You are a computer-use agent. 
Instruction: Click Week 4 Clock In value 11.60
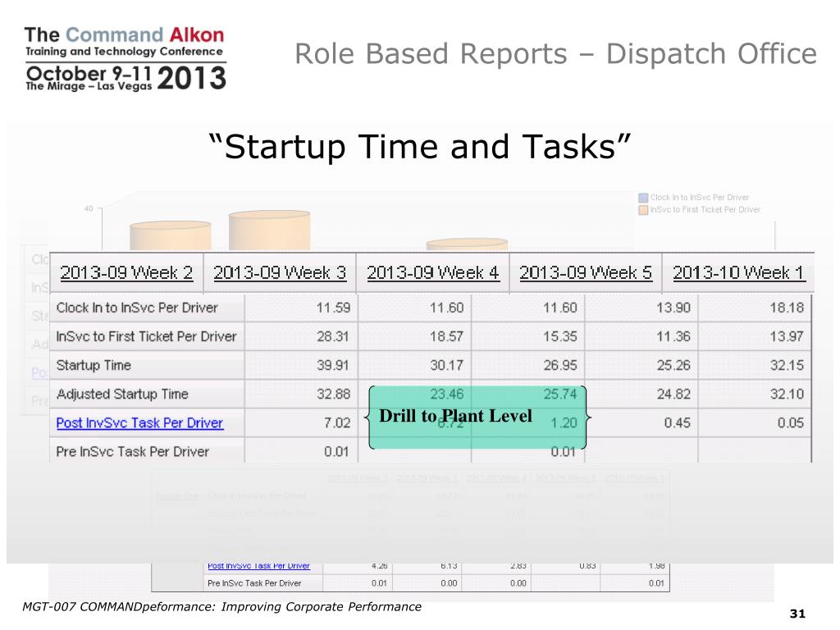(x=559, y=308)
